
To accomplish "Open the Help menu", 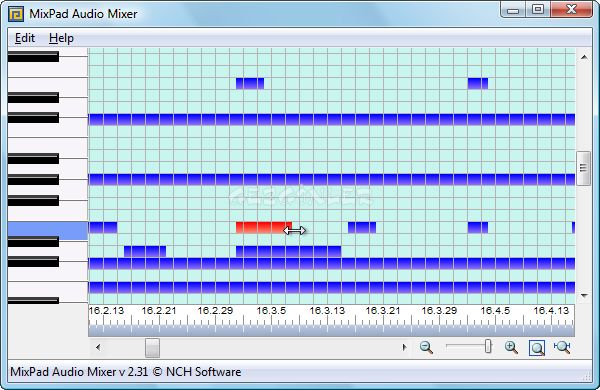I will (x=61, y=38).
